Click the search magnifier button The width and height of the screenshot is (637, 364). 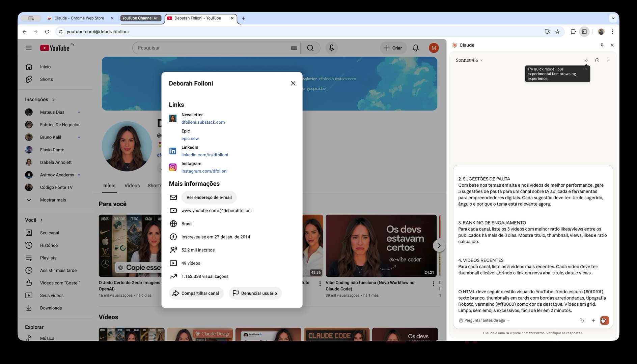(310, 48)
